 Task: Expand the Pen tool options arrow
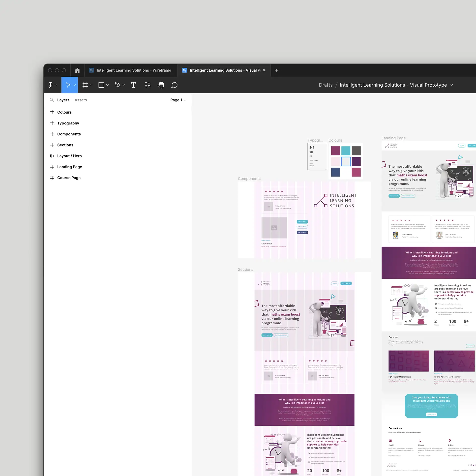click(x=124, y=85)
